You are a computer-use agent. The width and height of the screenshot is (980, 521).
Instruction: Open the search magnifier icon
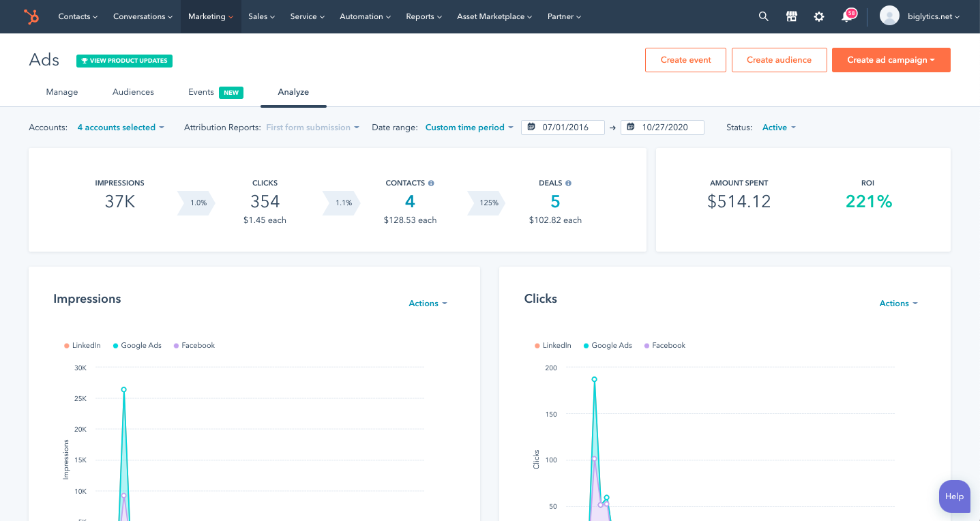tap(764, 16)
